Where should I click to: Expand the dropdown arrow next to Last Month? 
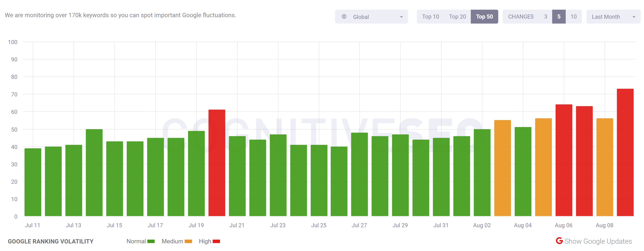tap(634, 16)
